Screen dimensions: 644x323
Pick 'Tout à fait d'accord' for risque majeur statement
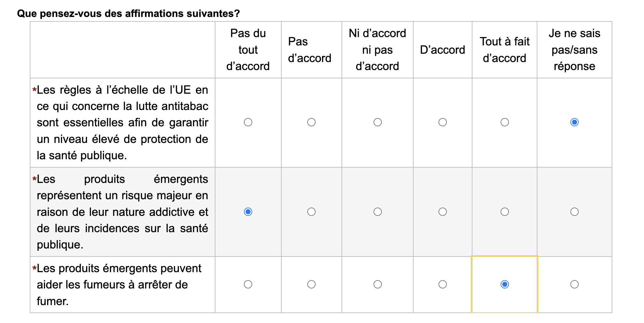coord(505,212)
